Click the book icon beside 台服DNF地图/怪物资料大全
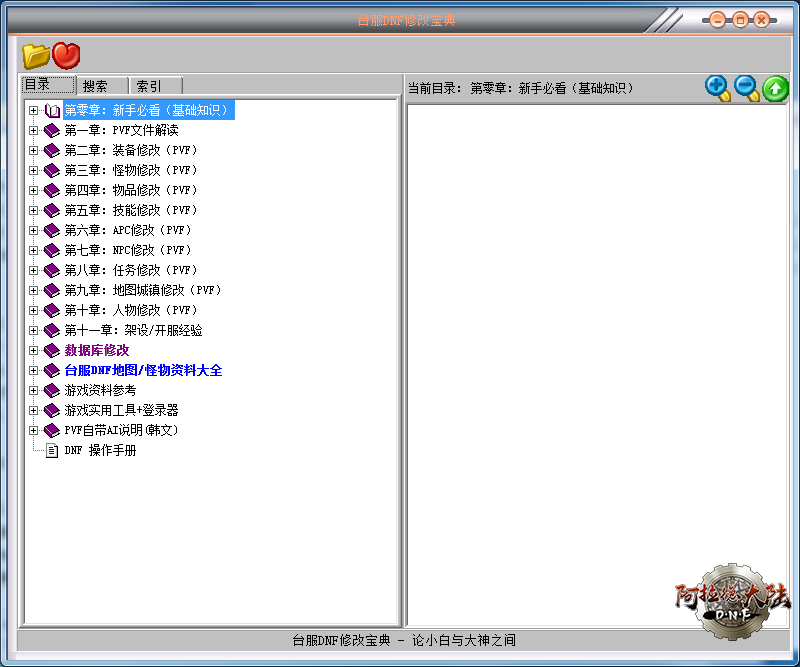The width and height of the screenshot is (800, 667). pos(52,370)
